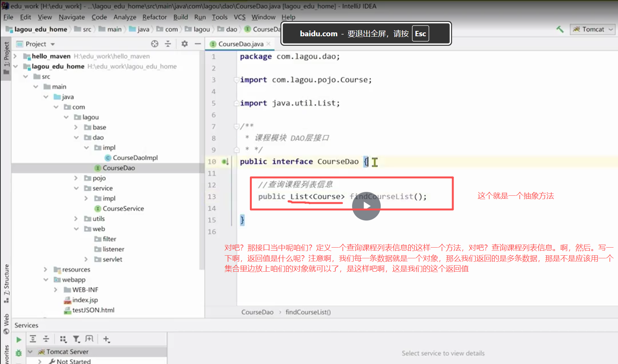This screenshot has height=364, width=618.
Task: Click the web package folder
Action: [x=95, y=229]
